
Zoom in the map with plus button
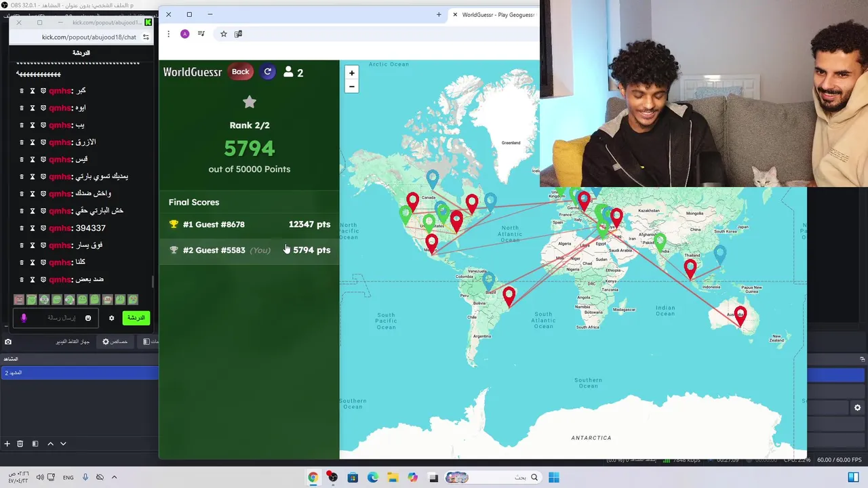click(x=351, y=73)
